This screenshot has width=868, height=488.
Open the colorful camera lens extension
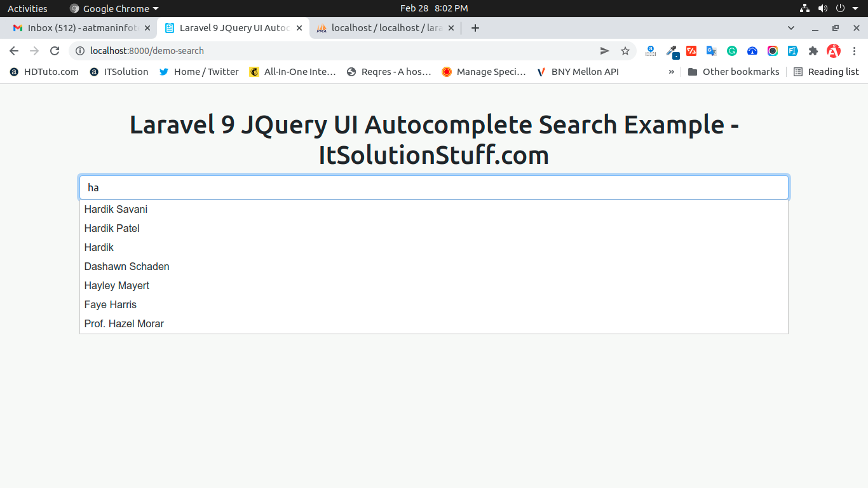[773, 51]
